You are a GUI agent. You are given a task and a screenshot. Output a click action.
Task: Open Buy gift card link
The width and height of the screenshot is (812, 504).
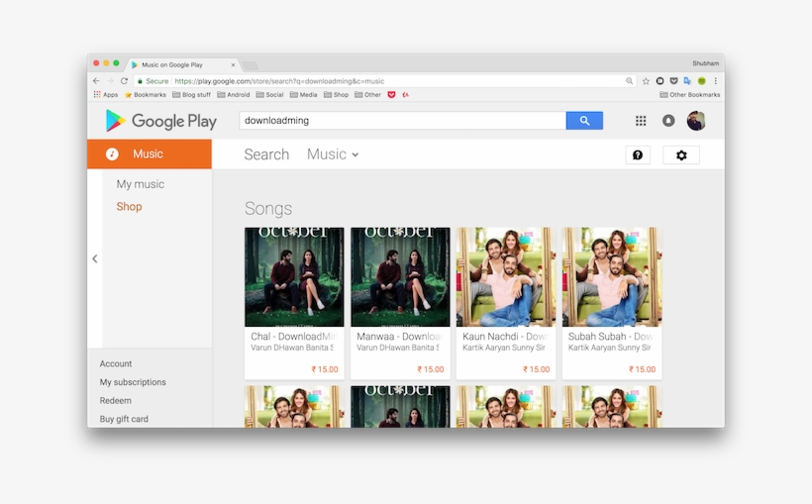124,419
